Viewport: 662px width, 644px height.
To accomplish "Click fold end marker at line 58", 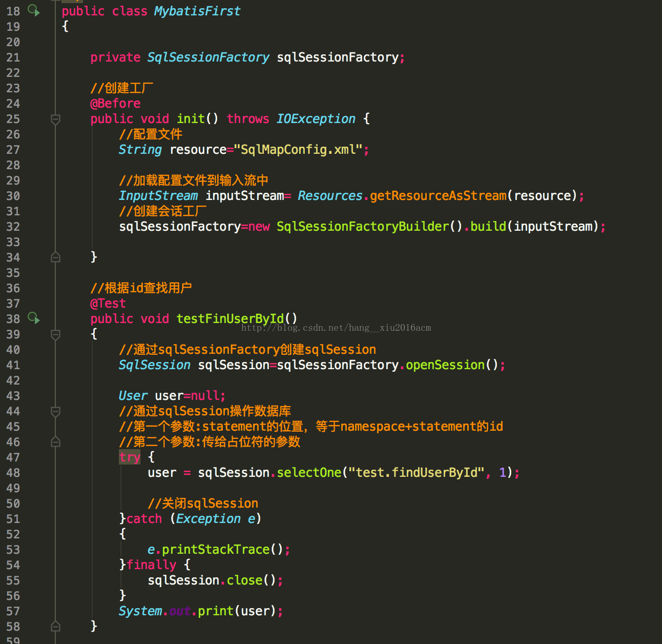I will click(x=56, y=626).
